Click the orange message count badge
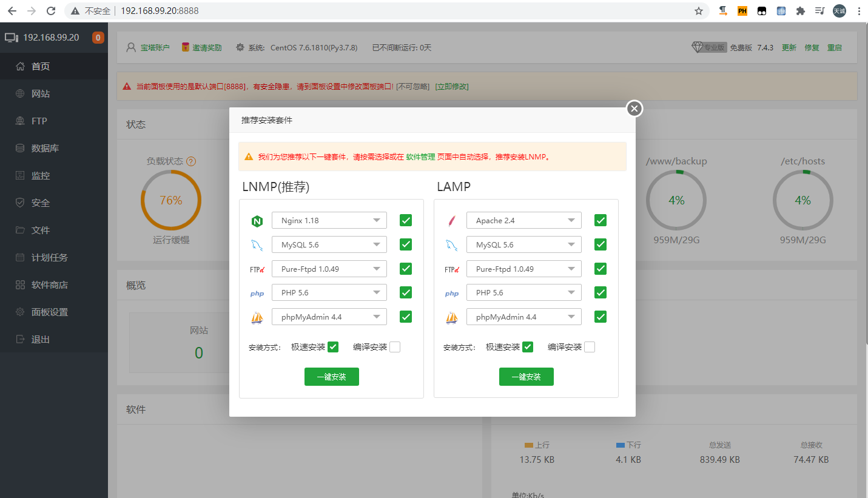868x498 pixels. click(x=98, y=38)
